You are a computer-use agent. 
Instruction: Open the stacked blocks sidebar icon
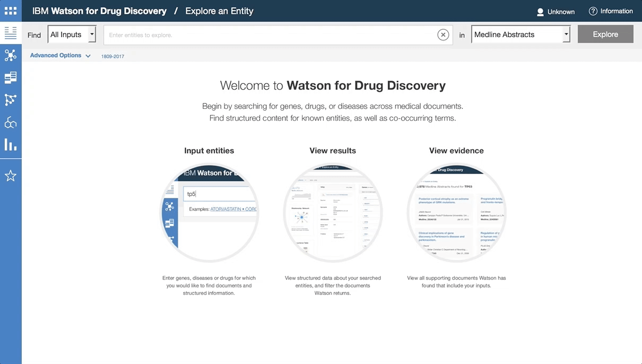11,77
